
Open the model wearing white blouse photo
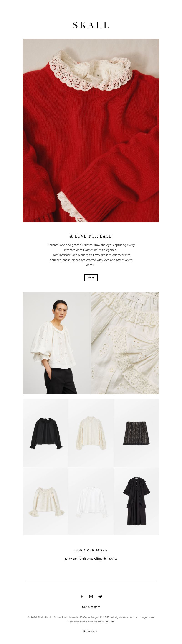[x=57, y=343]
